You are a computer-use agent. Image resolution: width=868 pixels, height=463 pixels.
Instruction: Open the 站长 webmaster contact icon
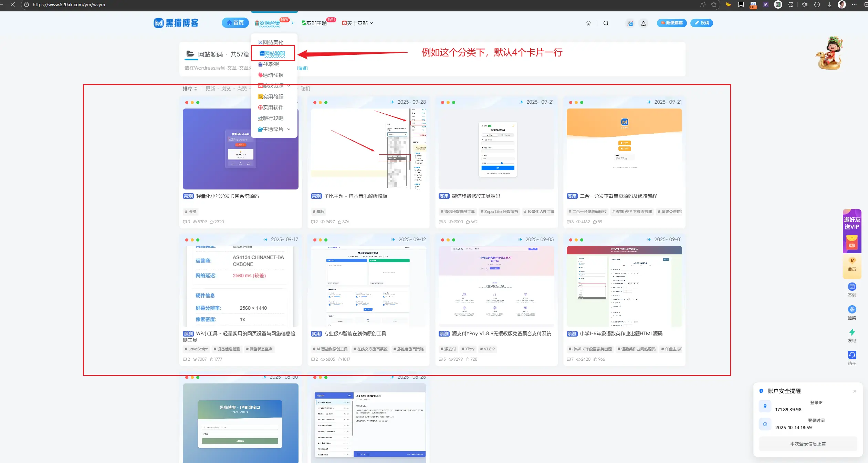pyautogui.click(x=852, y=355)
